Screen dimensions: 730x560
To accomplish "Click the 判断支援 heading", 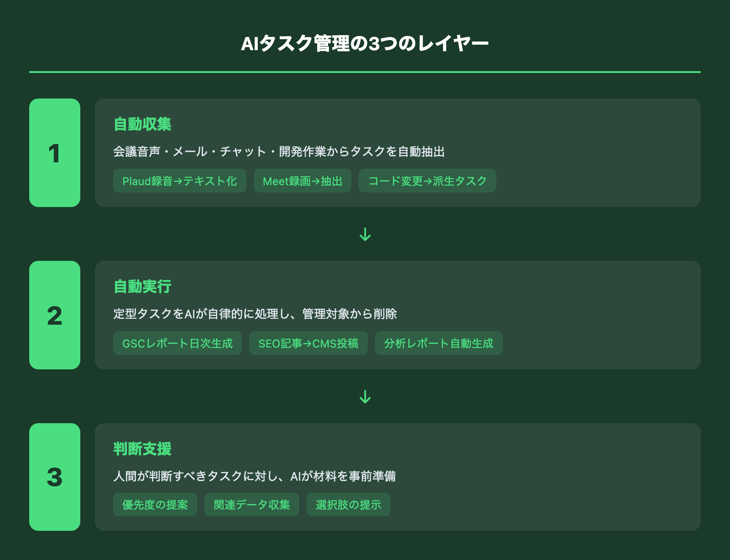I will (142, 449).
